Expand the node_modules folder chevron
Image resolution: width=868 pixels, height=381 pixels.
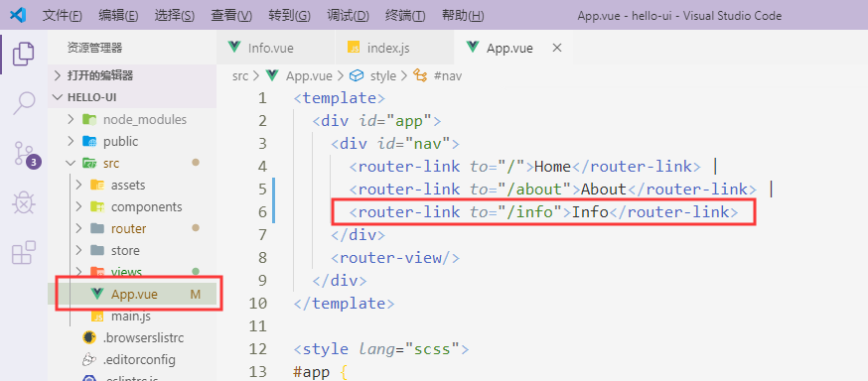click(71, 119)
